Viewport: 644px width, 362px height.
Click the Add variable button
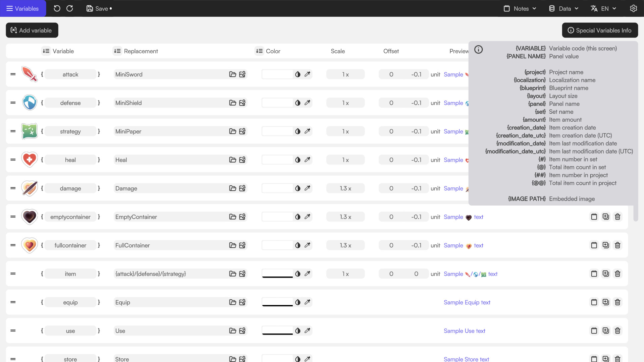tap(32, 30)
